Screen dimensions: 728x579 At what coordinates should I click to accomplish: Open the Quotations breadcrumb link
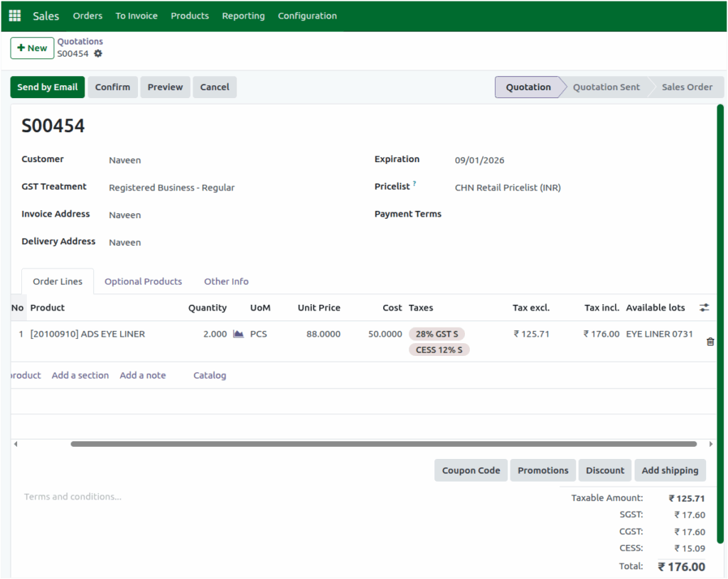point(80,40)
